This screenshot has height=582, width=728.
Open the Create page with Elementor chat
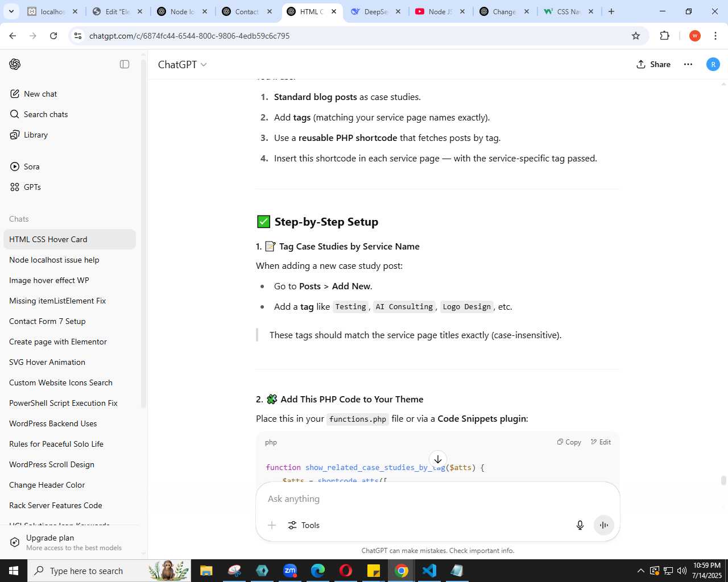[69, 342]
